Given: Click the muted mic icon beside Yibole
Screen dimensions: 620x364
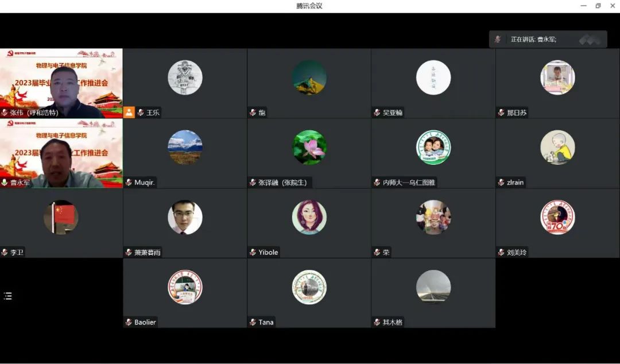Looking at the screenshot, I should tap(253, 252).
